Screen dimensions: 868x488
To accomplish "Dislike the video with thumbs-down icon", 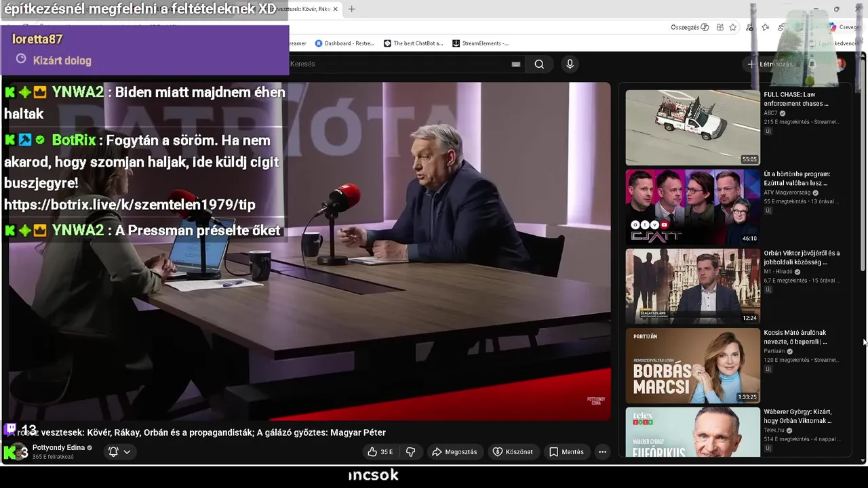I will click(x=410, y=452).
